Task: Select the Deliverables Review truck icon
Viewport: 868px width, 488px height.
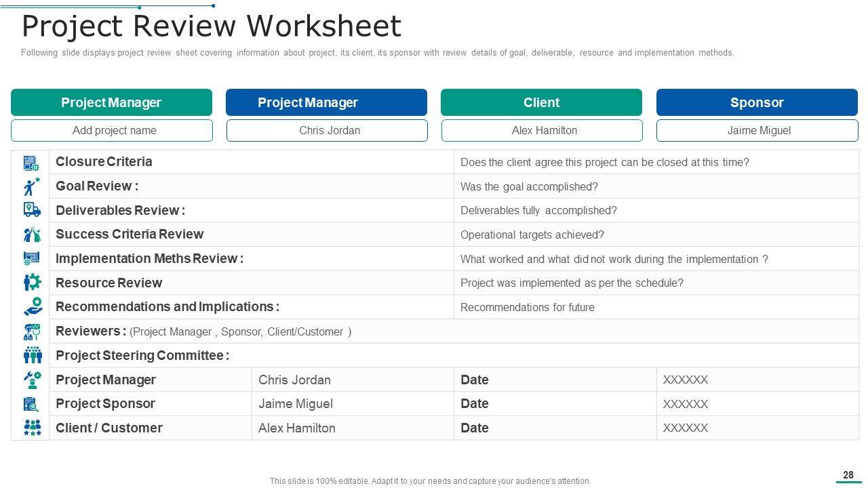Action: [x=31, y=210]
